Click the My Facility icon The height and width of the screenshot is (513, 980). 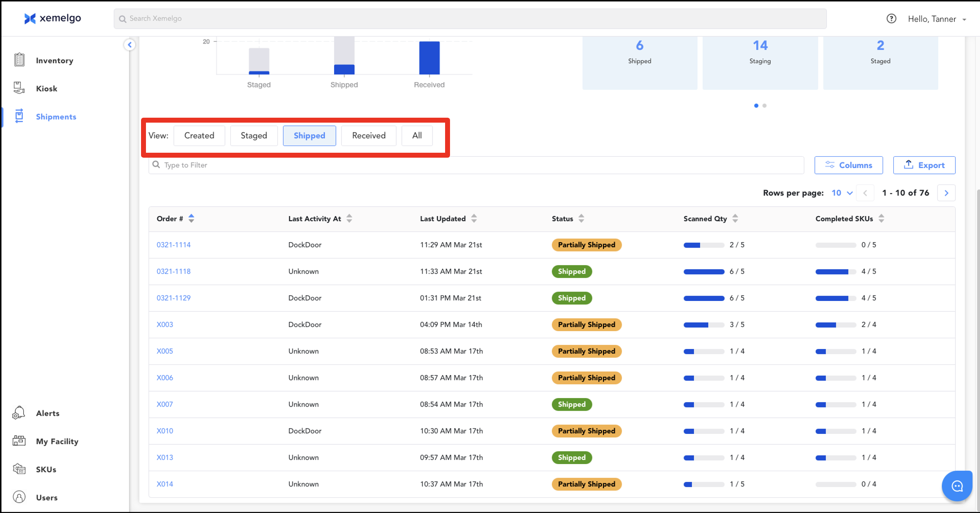[19, 441]
